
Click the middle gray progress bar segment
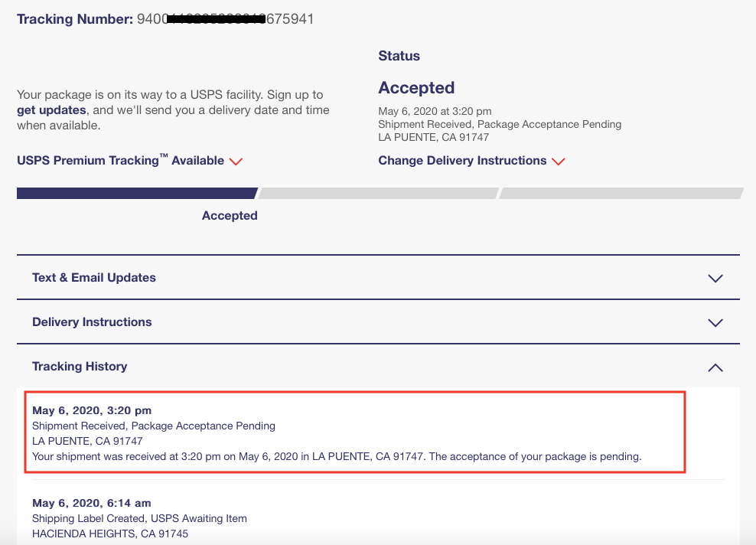378,194
